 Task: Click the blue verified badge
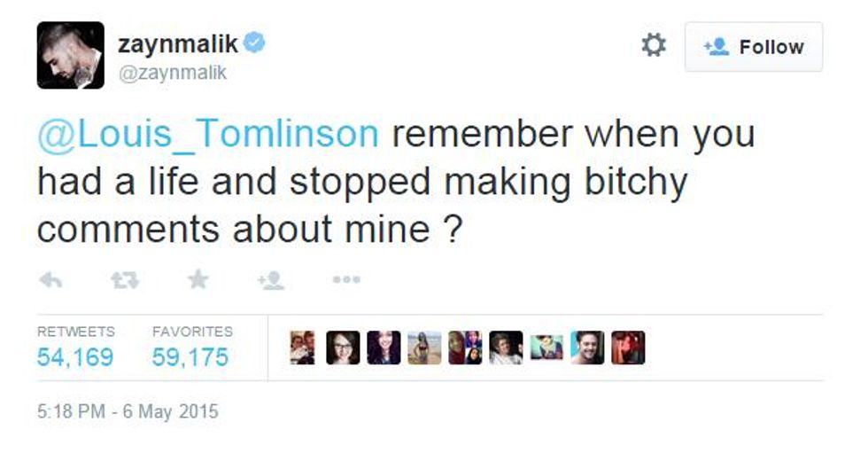(x=256, y=43)
